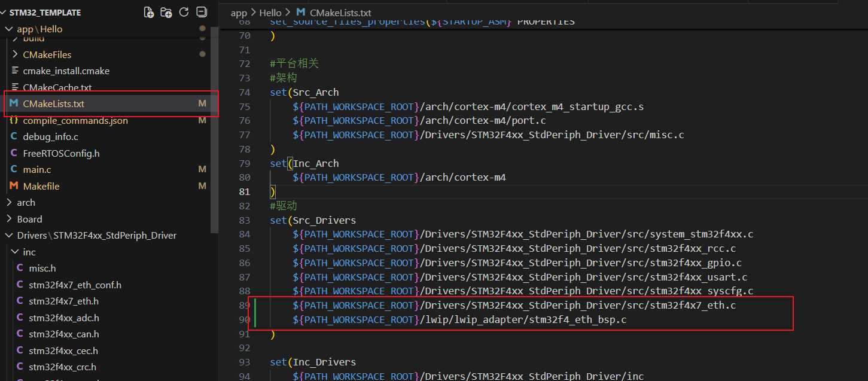Open the debug_info.c source file

click(x=50, y=136)
